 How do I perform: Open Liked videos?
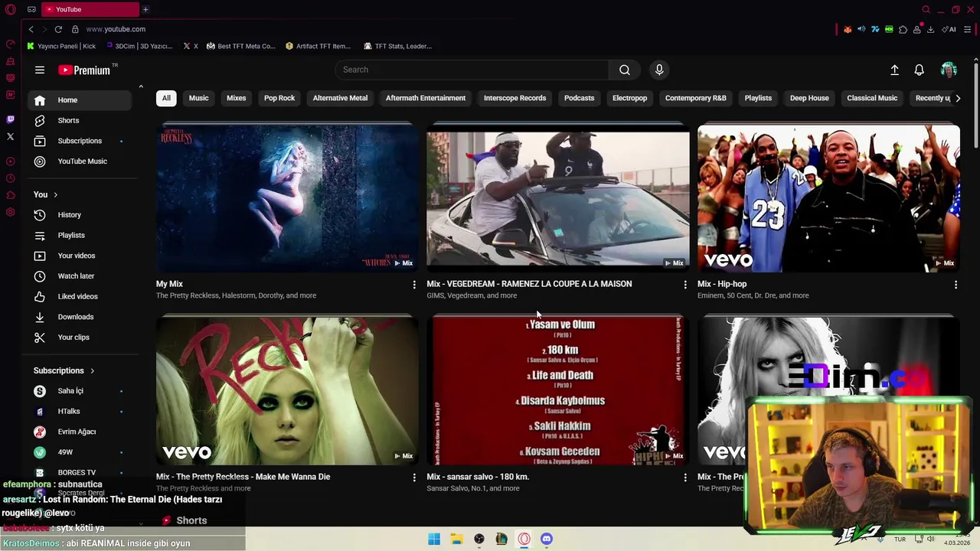79,296
